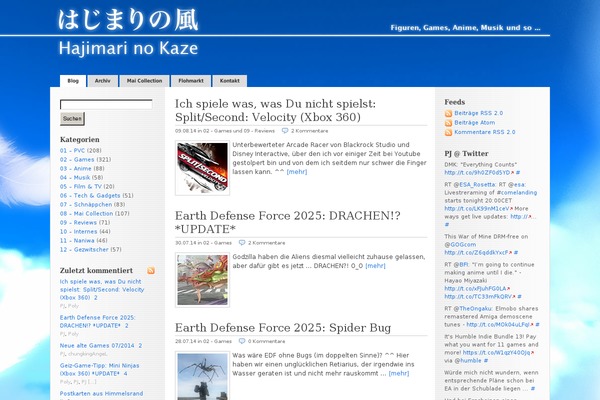Viewport: 600px width, 400px height.
Task: Open the Split/Second: Velocity post title
Action: click(x=275, y=111)
